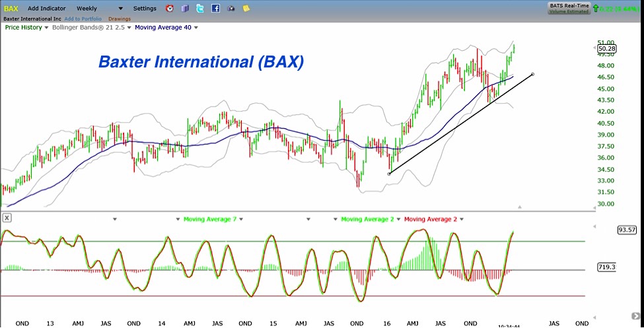Open the Settings menu

click(x=145, y=8)
